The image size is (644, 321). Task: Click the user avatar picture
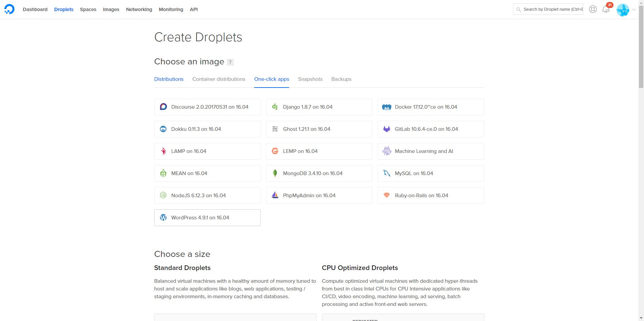(623, 10)
